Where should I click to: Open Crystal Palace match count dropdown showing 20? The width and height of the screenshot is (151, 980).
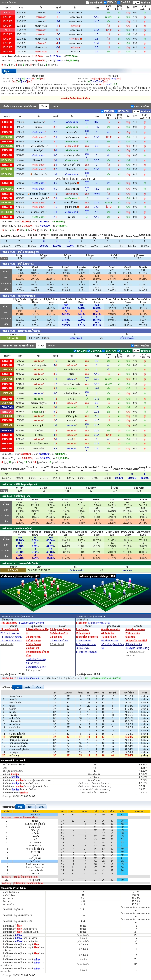(x=136, y=112)
